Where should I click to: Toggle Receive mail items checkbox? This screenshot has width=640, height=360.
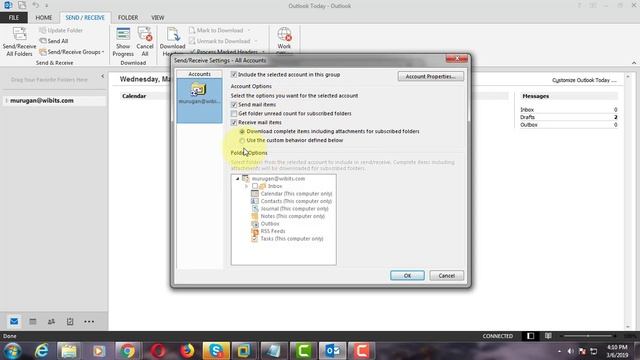(x=234, y=122)
